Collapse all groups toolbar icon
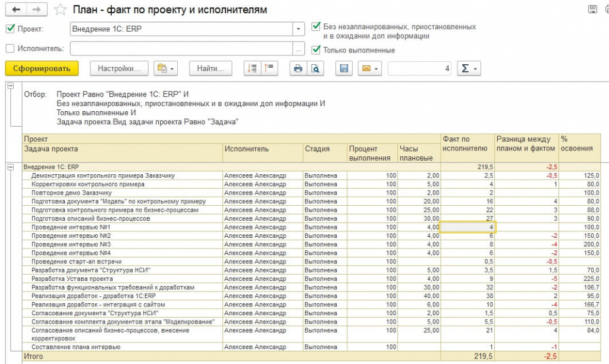Screen dimensions: 609x364 (269, 69)
